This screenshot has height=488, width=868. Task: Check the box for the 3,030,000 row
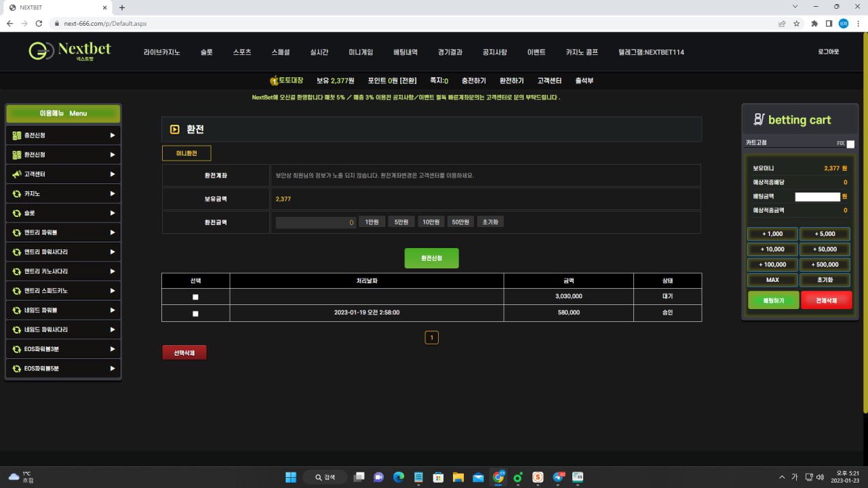tap(195, 297)
